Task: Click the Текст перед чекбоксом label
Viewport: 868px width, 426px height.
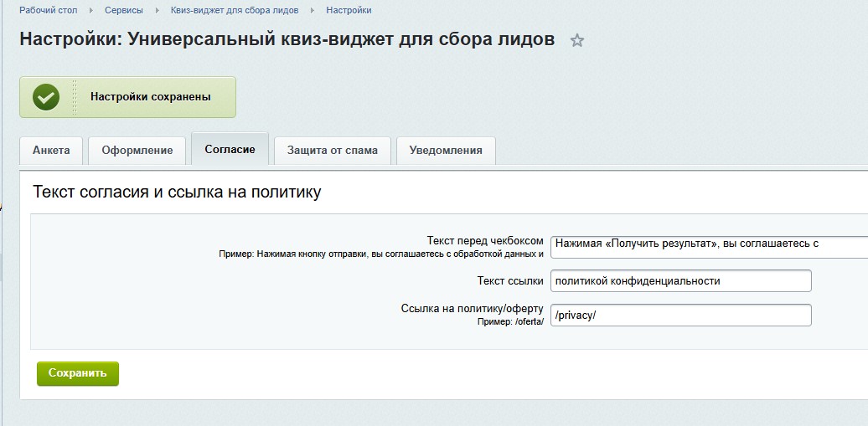Action: 485,241
